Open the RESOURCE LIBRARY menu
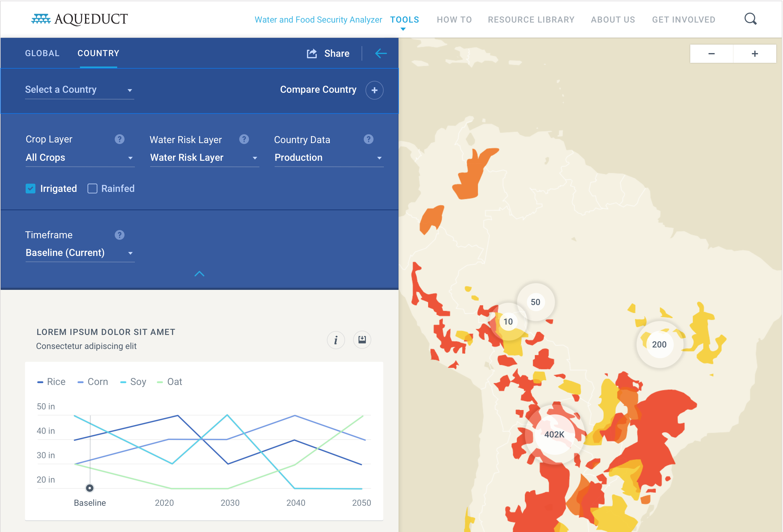783x532 pixels. [x=531, y=20]
